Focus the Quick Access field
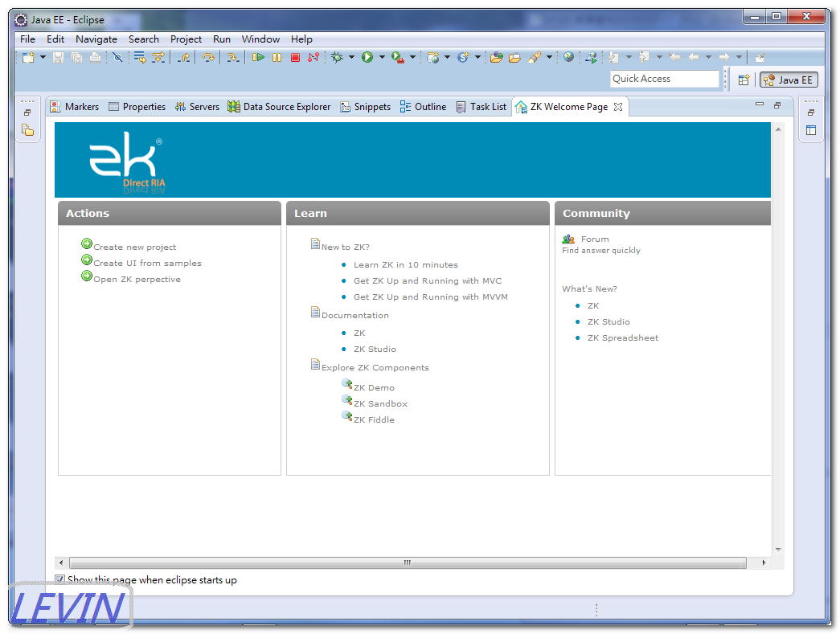Screen dimensions: 840x634 pyautogui.click(x=664, y=79)
